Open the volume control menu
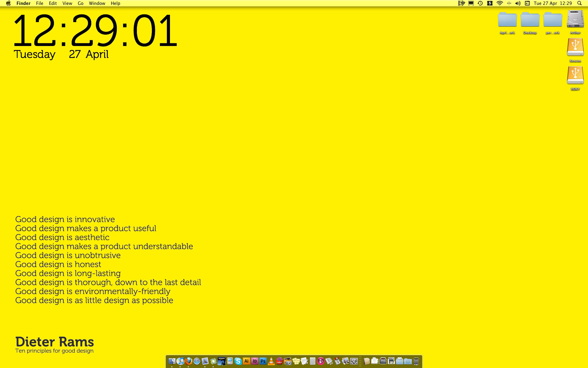This screenshot has width=588, height=368. (518, 3)
